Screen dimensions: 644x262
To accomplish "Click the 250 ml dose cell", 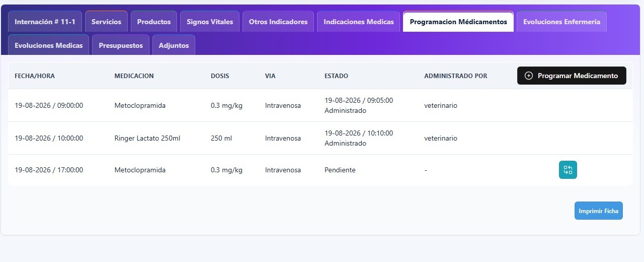I will pos(221,138).
